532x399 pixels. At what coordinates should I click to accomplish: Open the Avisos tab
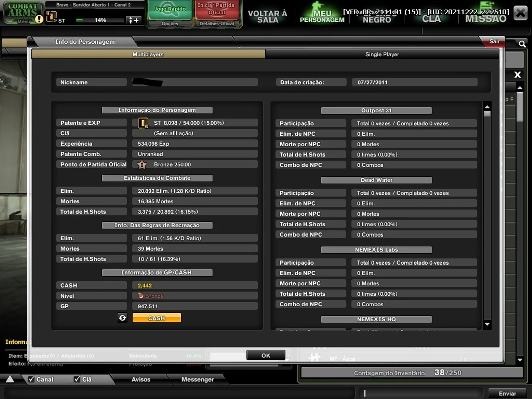(x=141, y=379)
